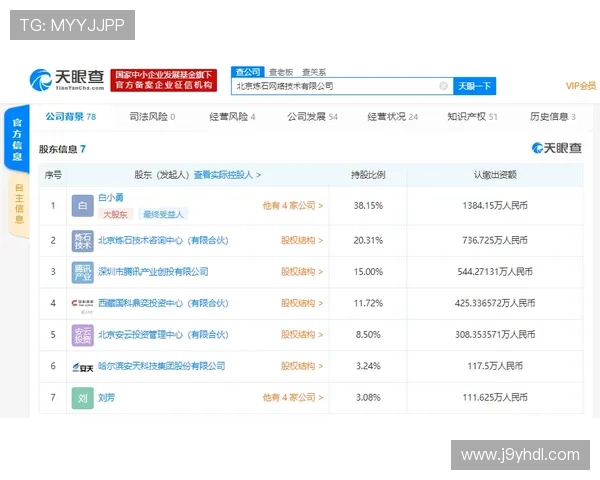Image resolution: width=600 pixels, height=480 pixels.
Task: Click the 炼石技术 company logo icon
Action: pos(83,240)
